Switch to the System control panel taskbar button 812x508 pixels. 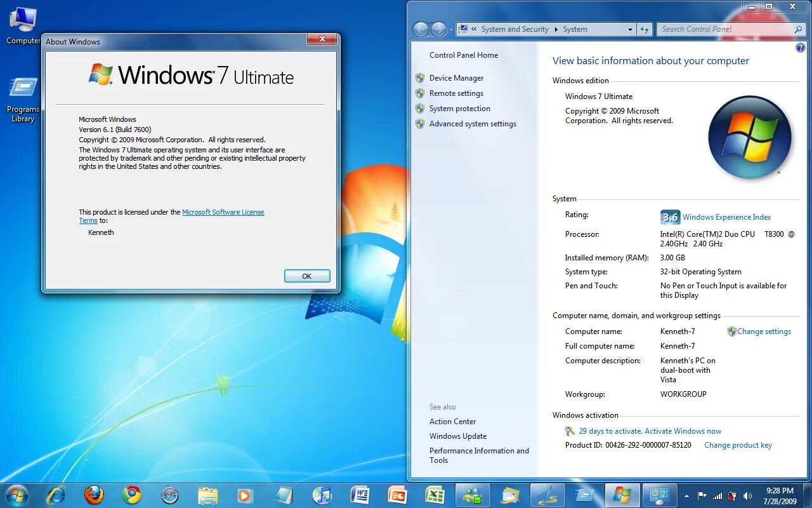(660, 495)
